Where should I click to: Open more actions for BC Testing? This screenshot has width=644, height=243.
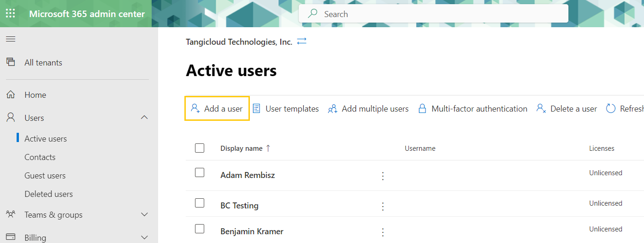click(383, 206)
